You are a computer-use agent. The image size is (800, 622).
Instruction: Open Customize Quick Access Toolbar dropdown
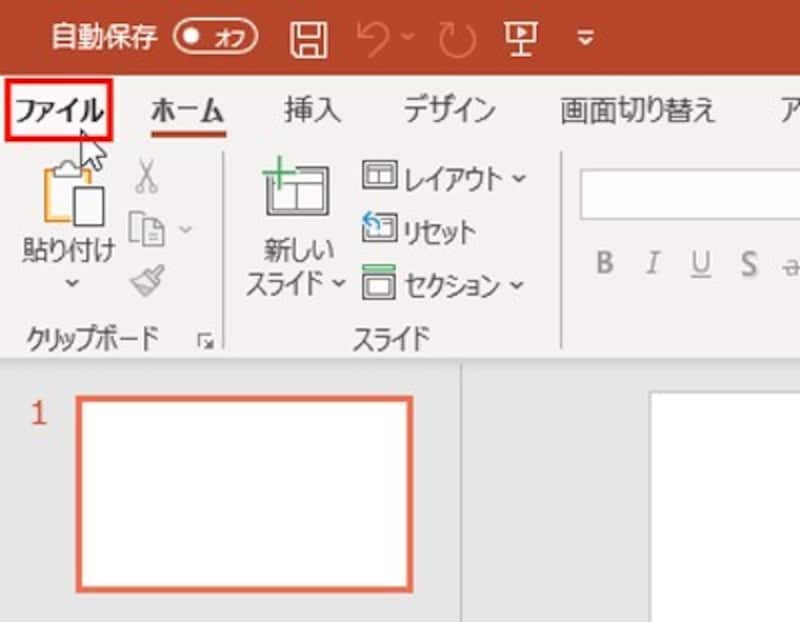pyautogui.click(x=586, y=39)
